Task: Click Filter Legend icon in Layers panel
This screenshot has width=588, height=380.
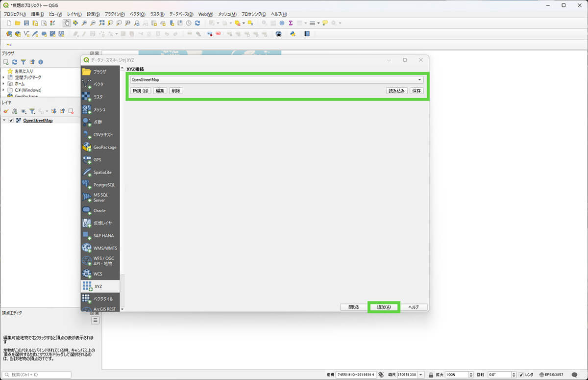Action: (32, 111)
